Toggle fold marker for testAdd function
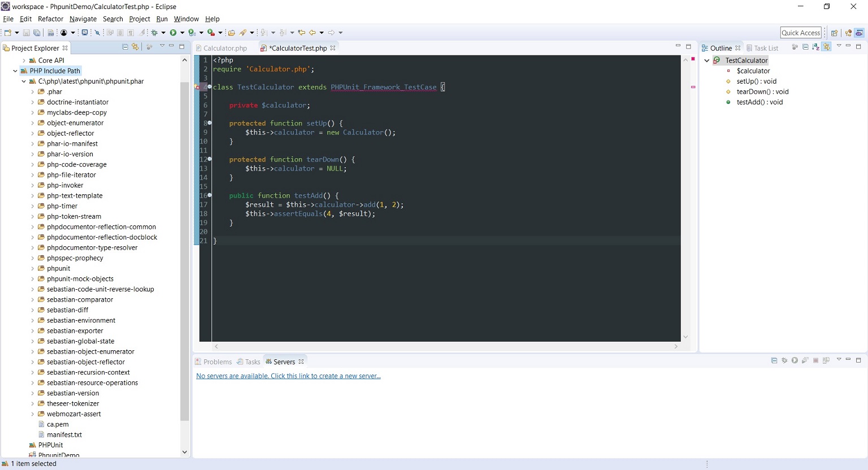The image size is (868, 470). coord(210,195)
